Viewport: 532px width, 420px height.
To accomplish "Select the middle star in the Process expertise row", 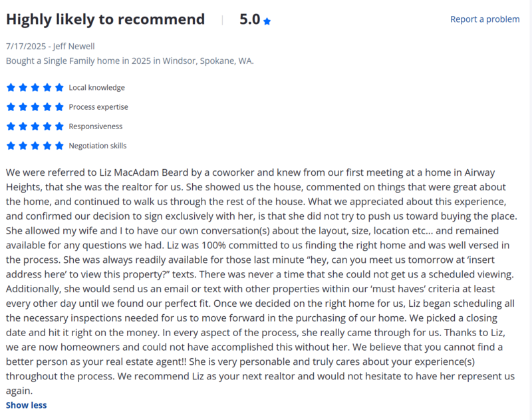I will [35, 107].
